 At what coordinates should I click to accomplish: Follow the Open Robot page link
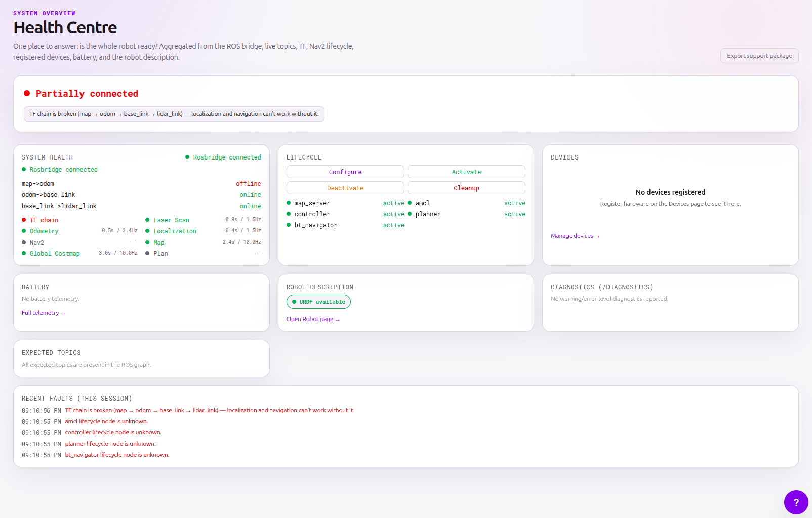pyautogui.click(x=313, y=319)
